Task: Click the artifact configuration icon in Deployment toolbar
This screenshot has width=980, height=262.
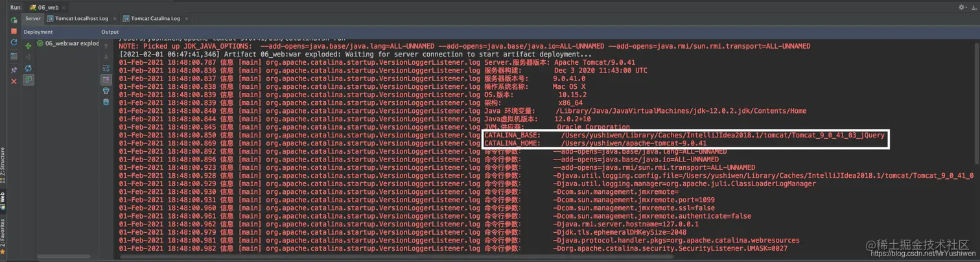Action: (x=28, y=79)
